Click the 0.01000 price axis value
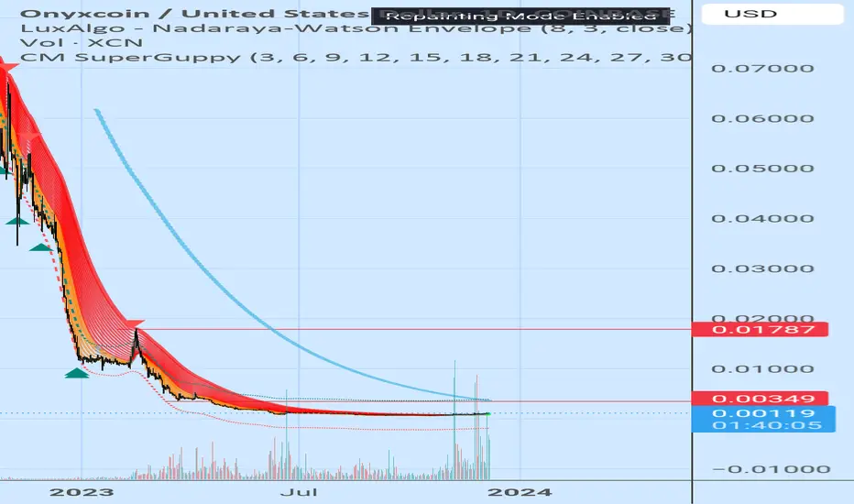 click(762, 369)
